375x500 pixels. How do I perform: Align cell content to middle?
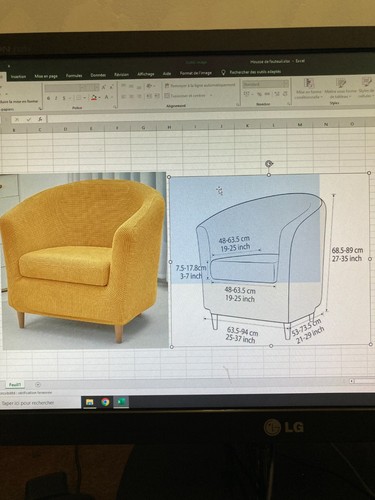(131, 86)
